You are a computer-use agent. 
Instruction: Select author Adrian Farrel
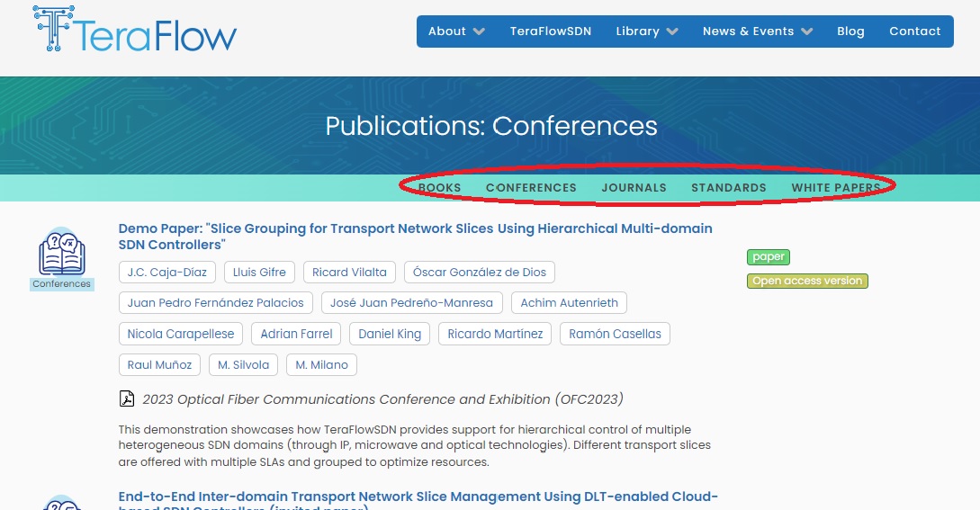coord(296,334)
